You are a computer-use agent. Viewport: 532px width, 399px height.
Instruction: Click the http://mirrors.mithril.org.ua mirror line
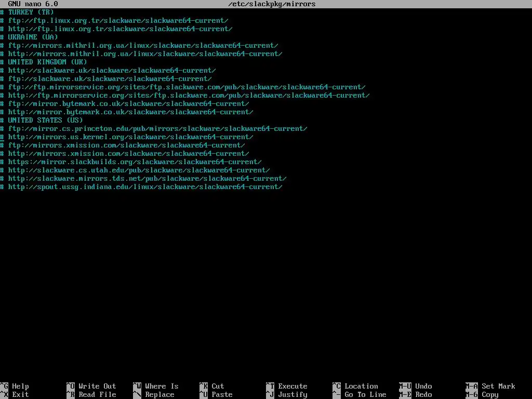coord(141,54)
